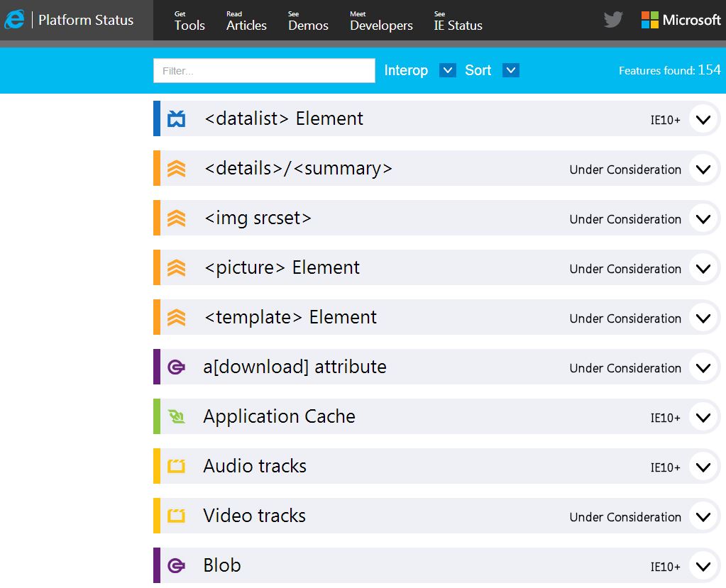Click the Internet Explorer logo icon
This screenshot has width=726, height=588.
(x=14, y=20)
